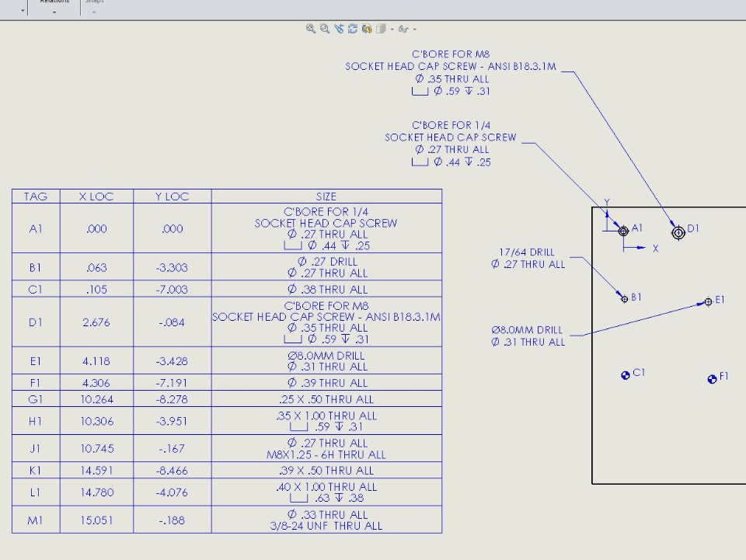746x560 pixels.
Task: Click the Y LOC value -3.428
Action: (x=173, y=361)
